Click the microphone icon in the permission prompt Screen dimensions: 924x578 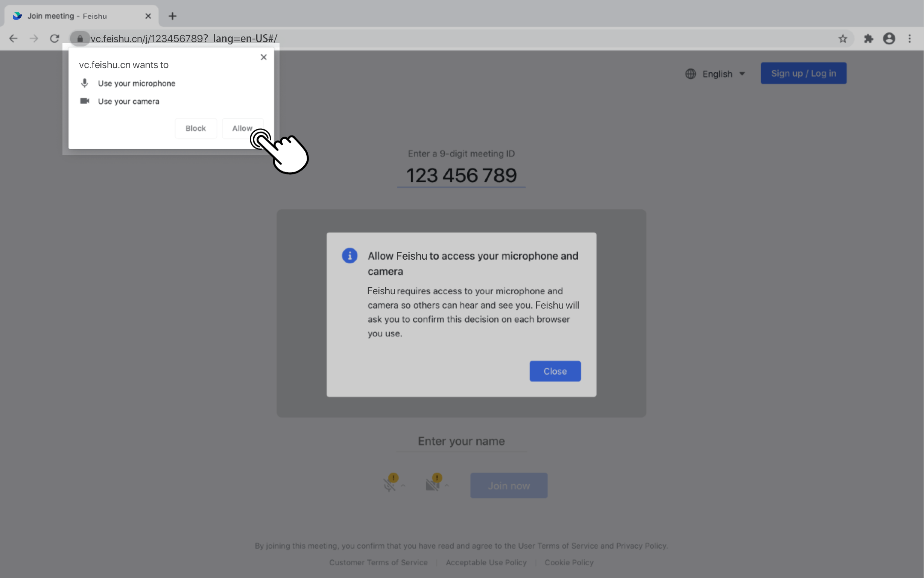84,83
